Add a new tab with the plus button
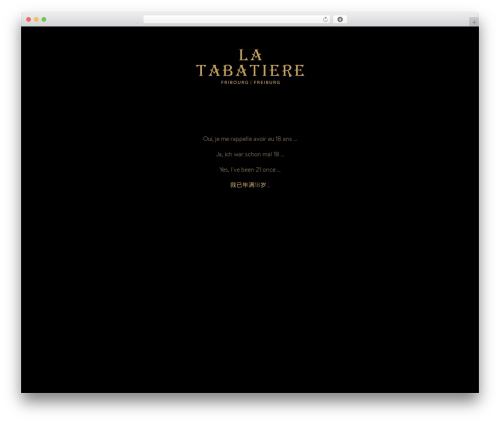500x423 pixels. click(474, 22)
